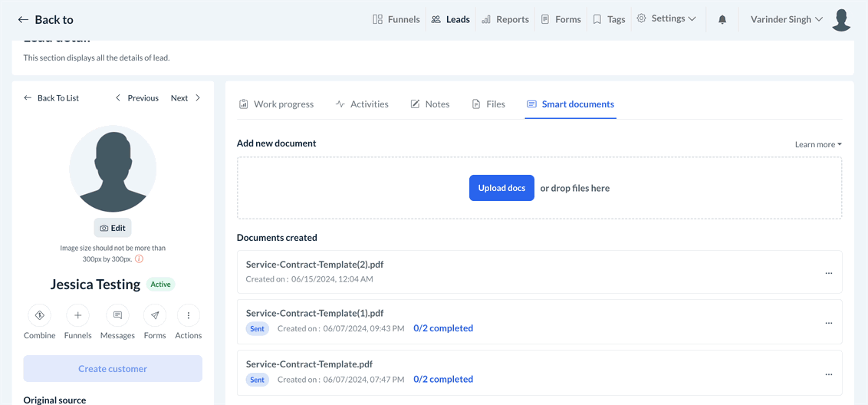Expand the Learn more dropdown

[x=818, y=144]
